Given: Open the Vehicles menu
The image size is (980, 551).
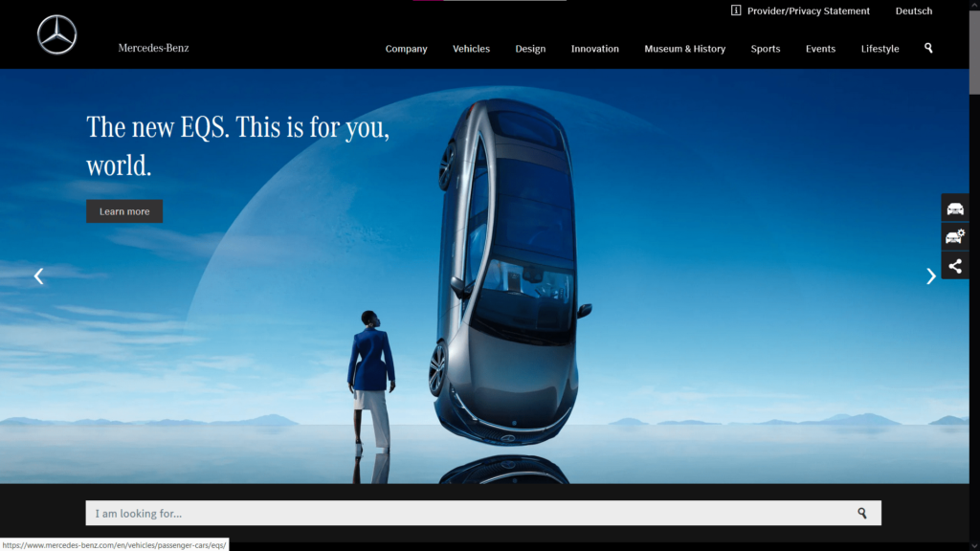Looking at the screenshot, I should click(471, 49).
